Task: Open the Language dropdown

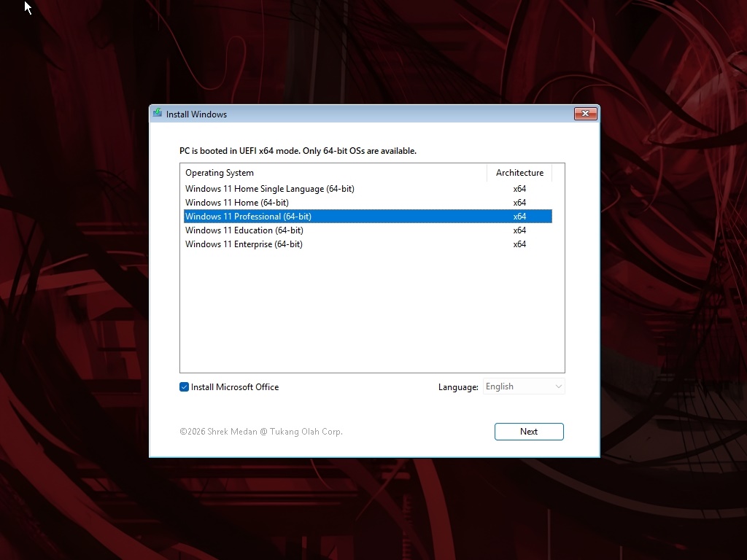Action: 524,386
